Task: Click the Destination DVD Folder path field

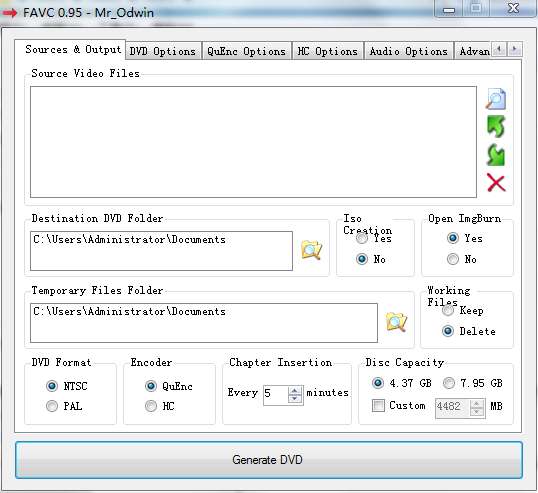Action: (161, 251)
